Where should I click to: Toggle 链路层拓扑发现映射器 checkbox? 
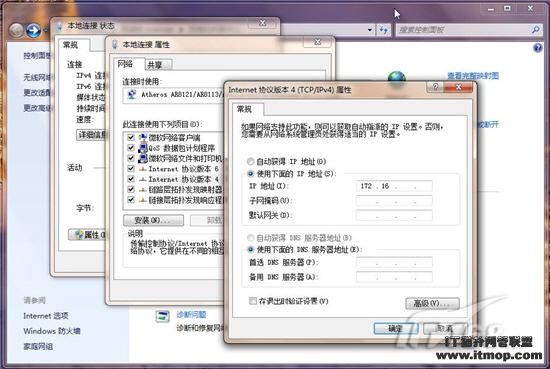(131, 189)
